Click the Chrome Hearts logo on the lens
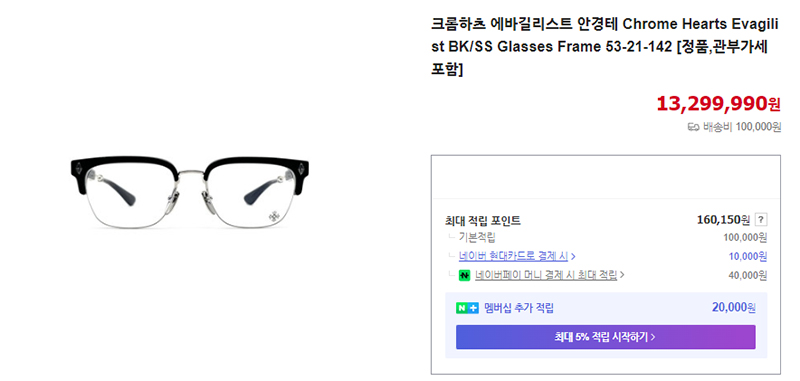Image resolution: width=800 pixels, height=381 pixels. 274,214
